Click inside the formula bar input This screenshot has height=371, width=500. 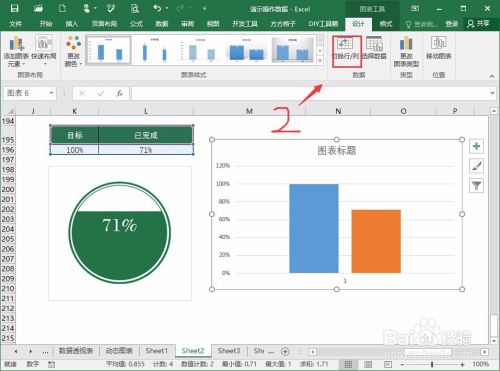[310, 93]
